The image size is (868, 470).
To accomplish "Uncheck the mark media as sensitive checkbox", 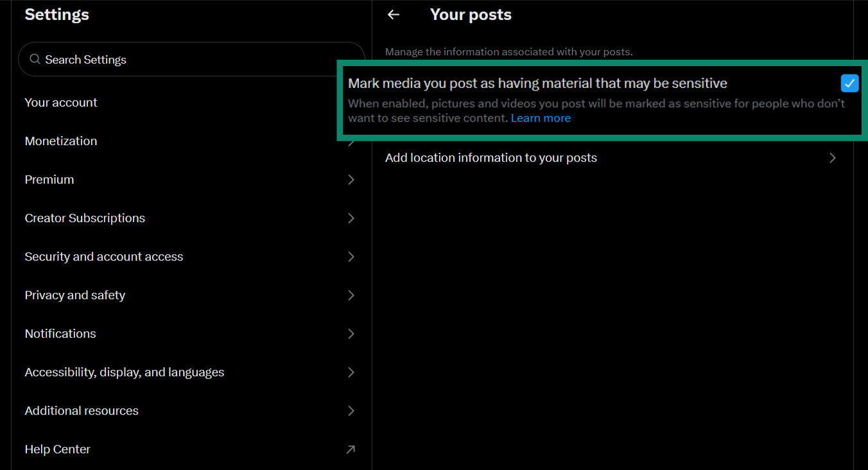I will [849, 83].
